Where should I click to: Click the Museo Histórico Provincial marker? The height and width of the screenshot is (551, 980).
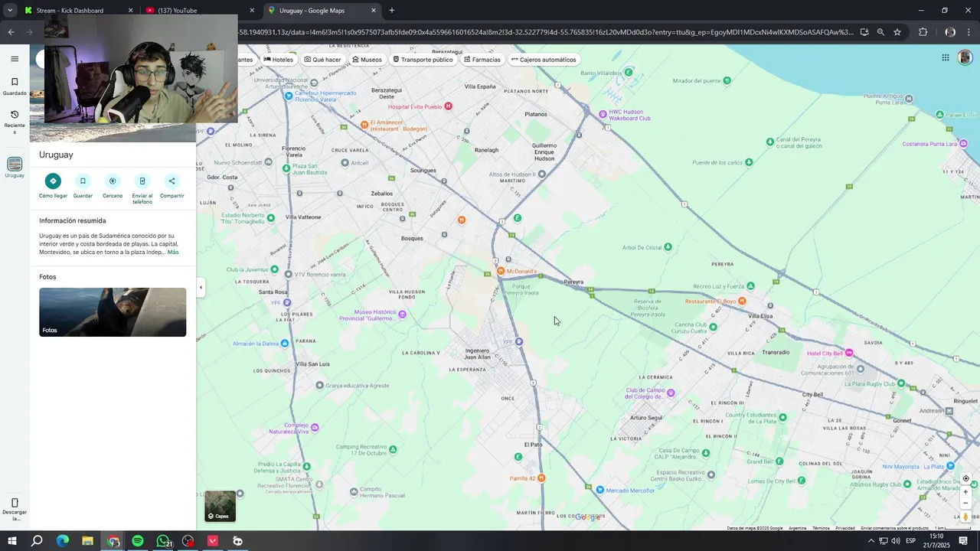402,315
